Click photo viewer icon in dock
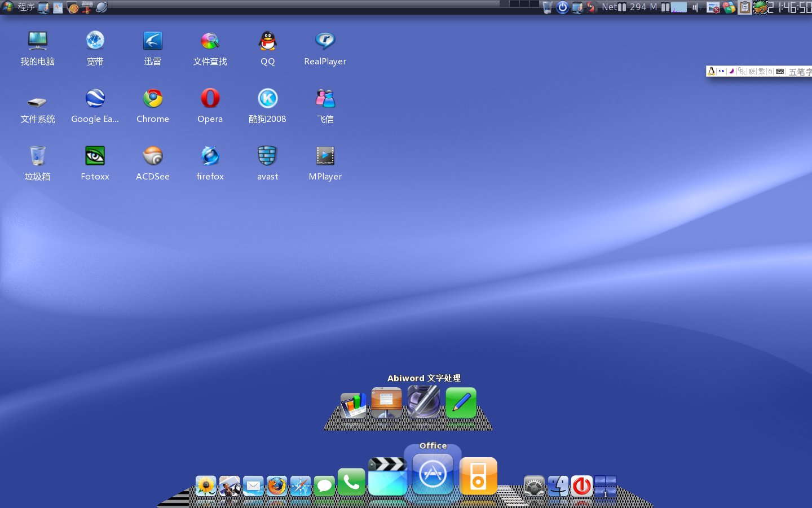Screen dimensions: 812x508 (230, 487)
